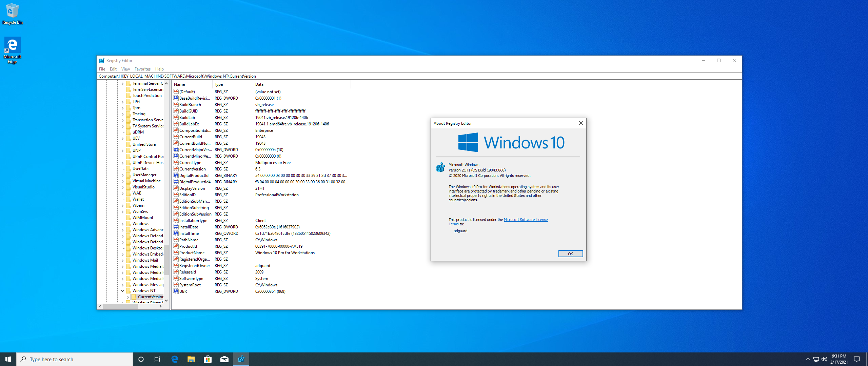Collapse the Windows NT tree node

point(122,291)
